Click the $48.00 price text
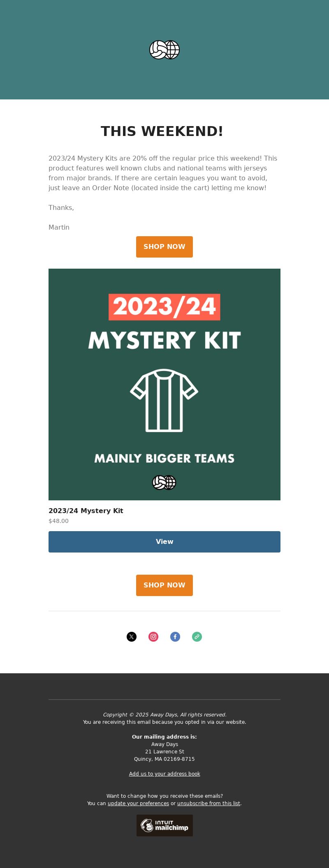 click(x=58, y=521)
